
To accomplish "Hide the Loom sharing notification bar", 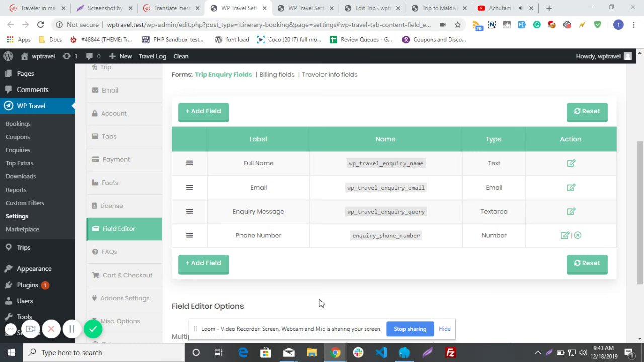I will tap(445, 329).
